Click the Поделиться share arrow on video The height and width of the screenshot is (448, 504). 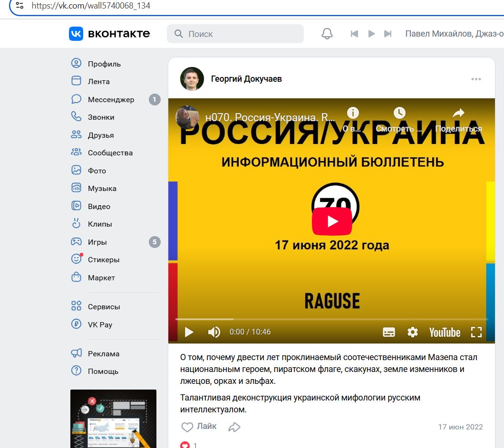click(458, 113)
